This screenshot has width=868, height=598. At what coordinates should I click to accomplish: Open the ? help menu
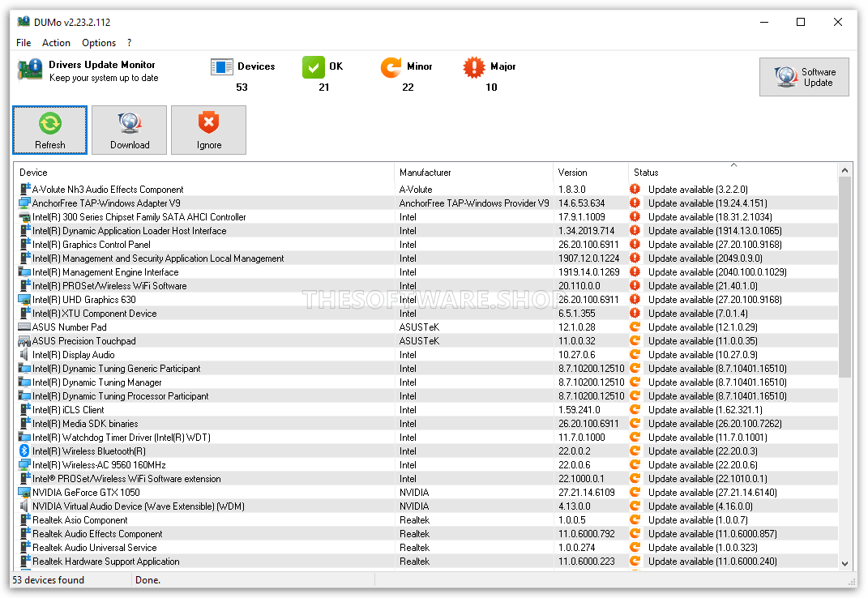[x=130, y=43]
